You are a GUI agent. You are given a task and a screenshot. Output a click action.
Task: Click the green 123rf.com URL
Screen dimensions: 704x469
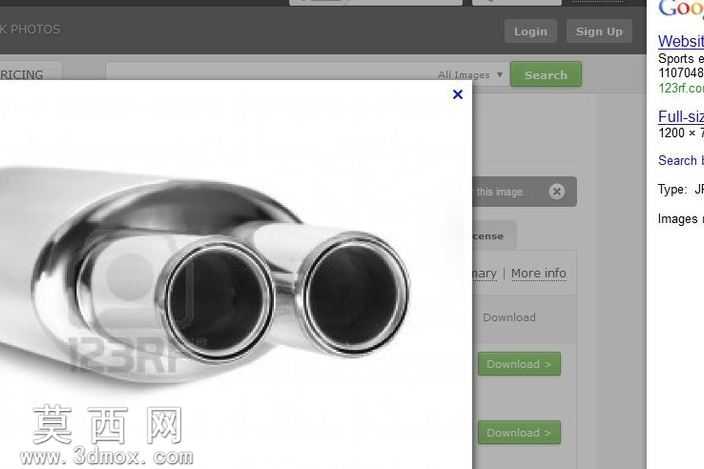(681, 88)
